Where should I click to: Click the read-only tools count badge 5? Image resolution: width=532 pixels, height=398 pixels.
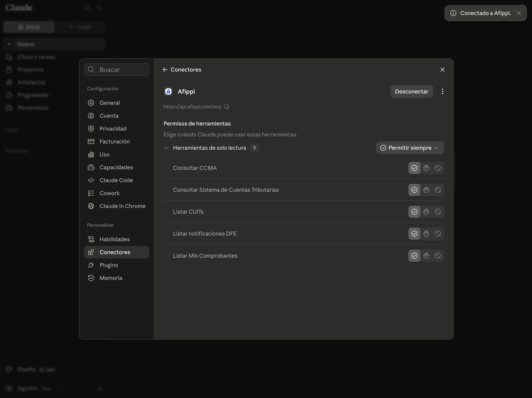[254, 148]
